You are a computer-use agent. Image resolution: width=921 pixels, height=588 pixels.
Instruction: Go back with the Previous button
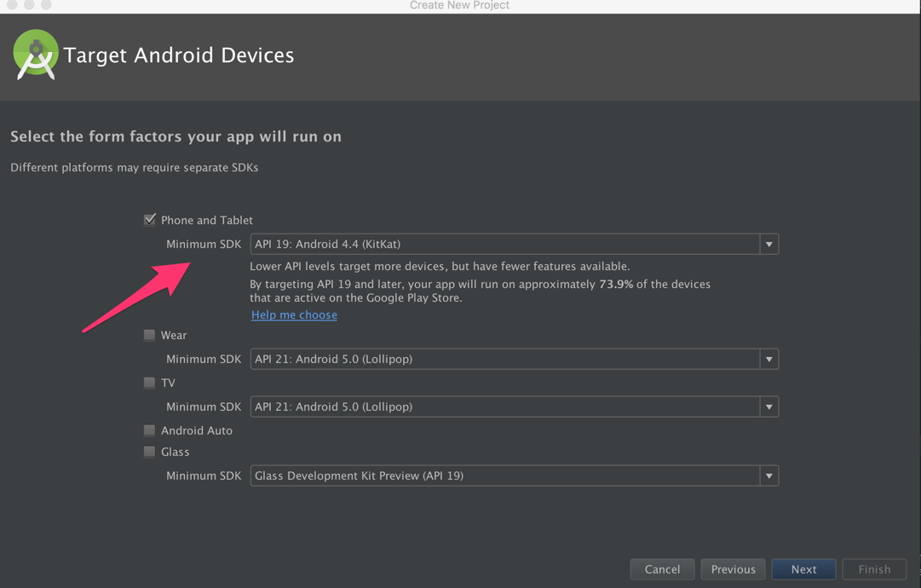pyautogui.click(x=733, y=569)
